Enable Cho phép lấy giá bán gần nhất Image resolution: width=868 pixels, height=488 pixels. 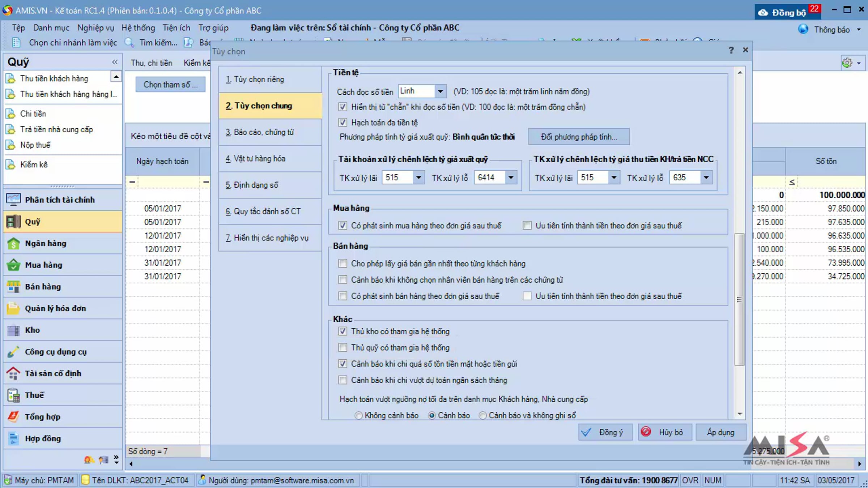click(342, 263)
